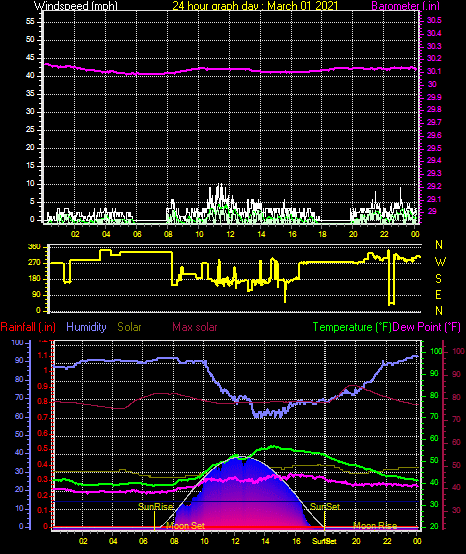
Task: Click the SunSet label on bottom time axis
Action: tap(324, 541)
